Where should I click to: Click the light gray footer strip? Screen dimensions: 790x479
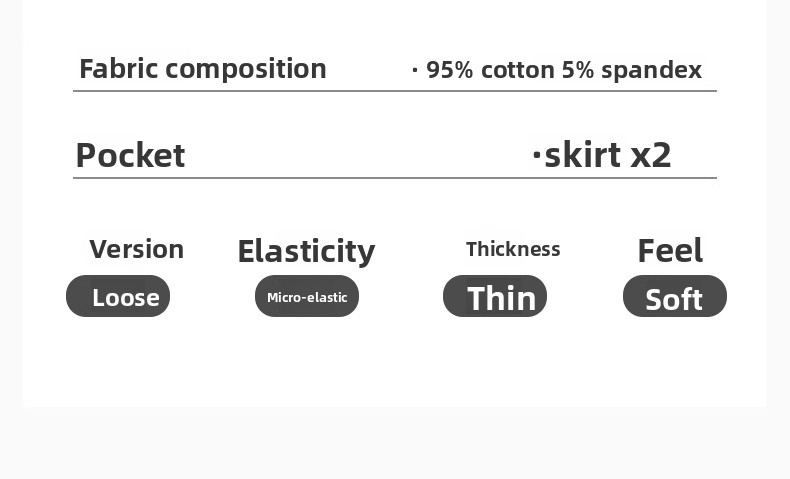click(x=394, y=443)
